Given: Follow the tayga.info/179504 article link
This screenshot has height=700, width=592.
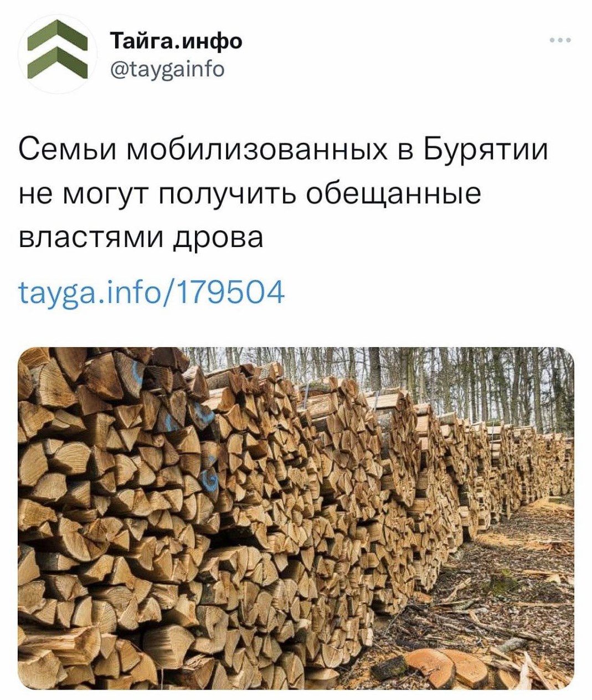Looking at the screenshot, I should pyautogui.click(x=151, y=292).
